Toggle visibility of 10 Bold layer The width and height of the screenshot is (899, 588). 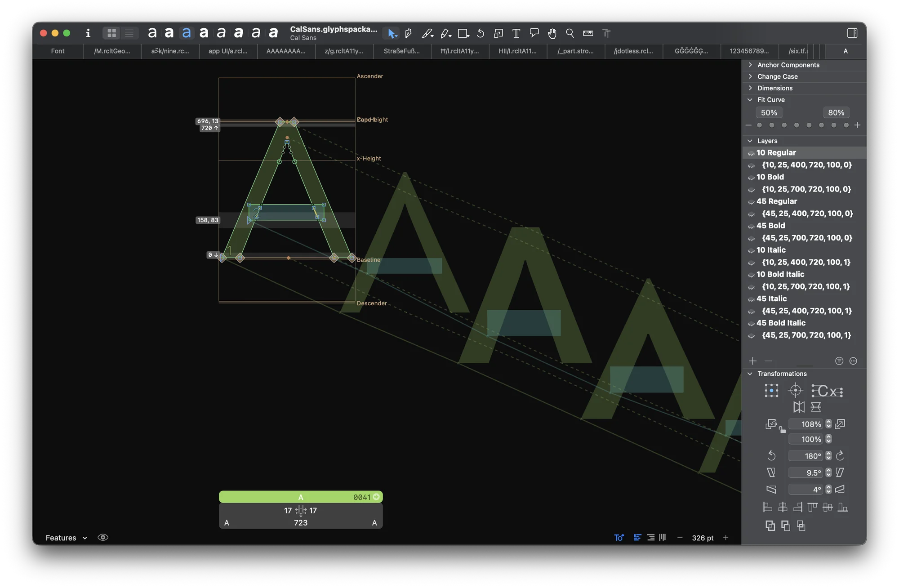(751, 178)
